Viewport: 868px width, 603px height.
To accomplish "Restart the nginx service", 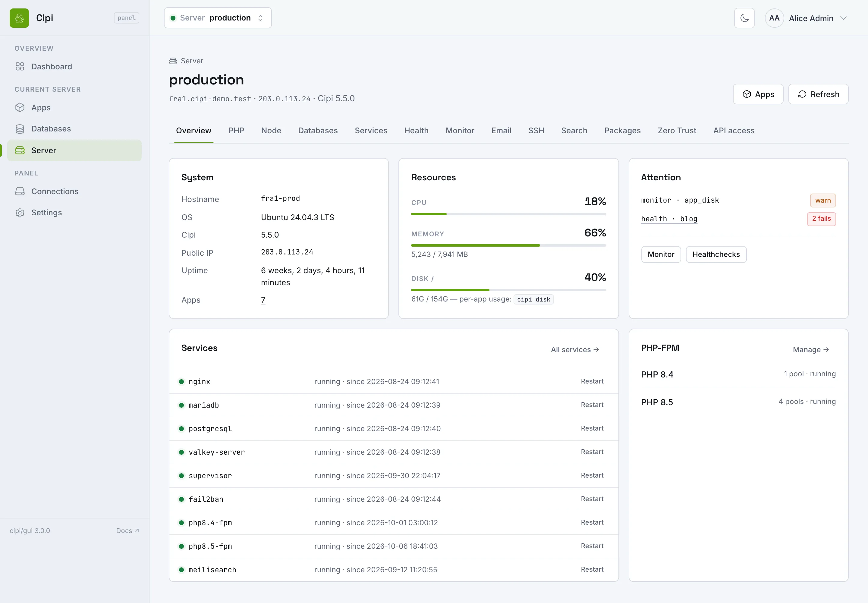I will click(x=592, y=381).
